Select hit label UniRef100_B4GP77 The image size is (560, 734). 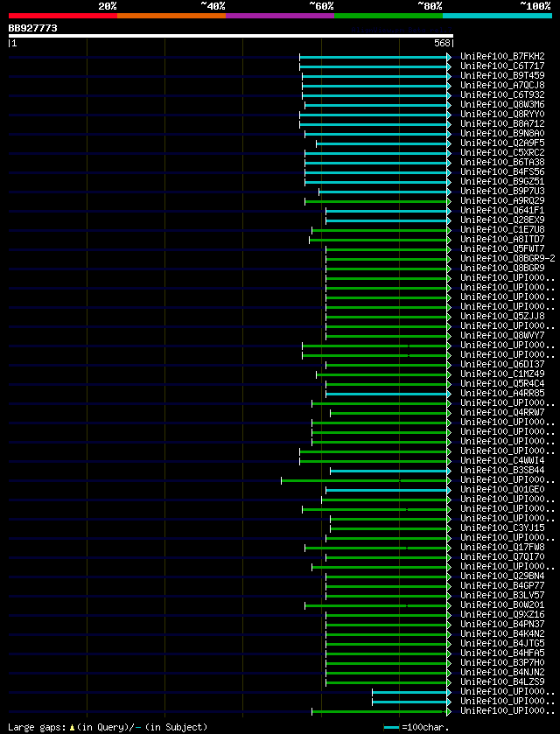(502, 586)
